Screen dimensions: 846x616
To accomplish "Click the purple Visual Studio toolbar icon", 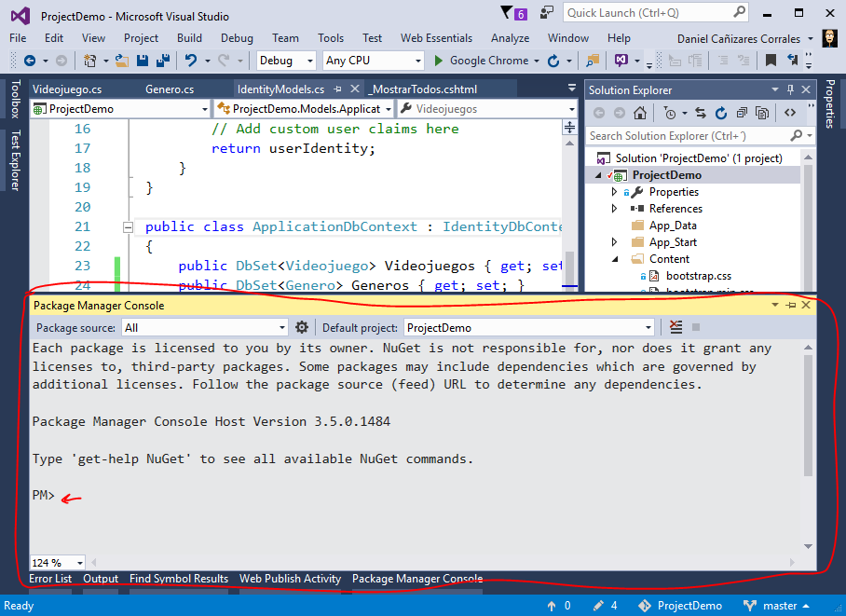I will (621, 61).
